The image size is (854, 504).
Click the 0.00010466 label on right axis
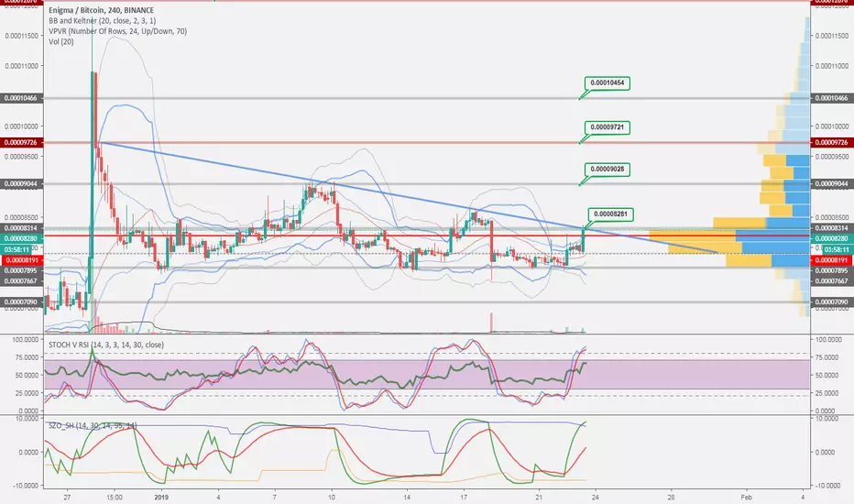coord(832,98)
